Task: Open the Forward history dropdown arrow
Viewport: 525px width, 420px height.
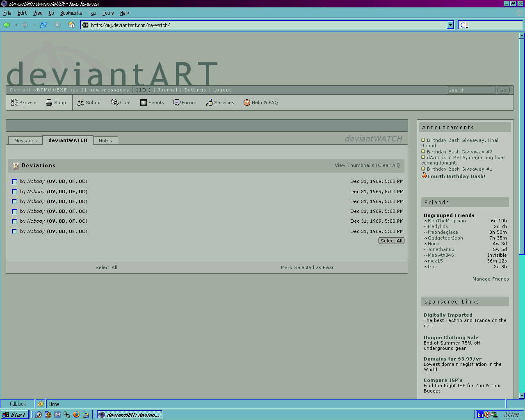Action: click(34, 25)
